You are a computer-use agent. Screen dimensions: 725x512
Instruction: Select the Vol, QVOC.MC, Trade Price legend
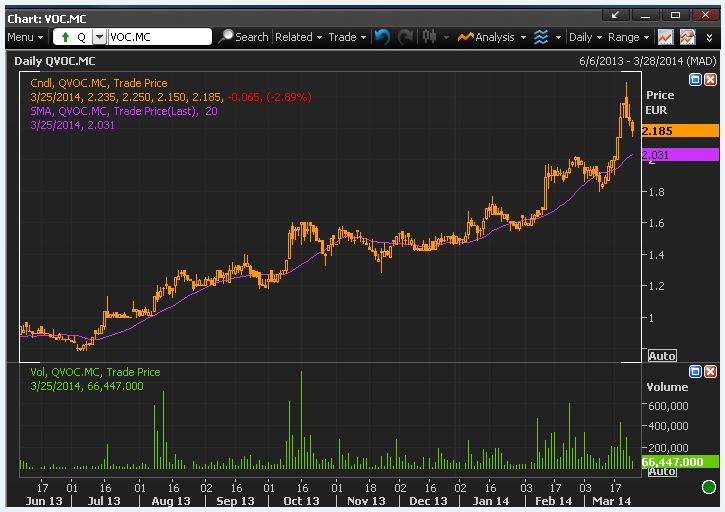(x=95, y=372)
